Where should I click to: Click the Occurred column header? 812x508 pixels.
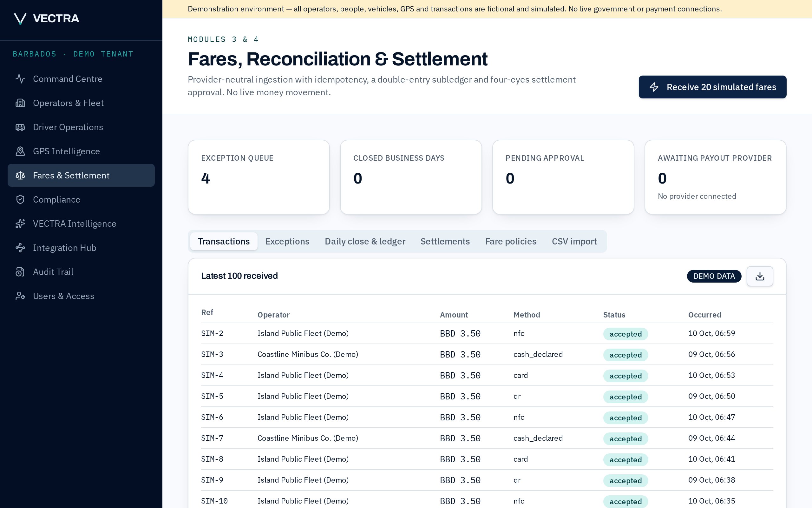click(x=704, y=315)
